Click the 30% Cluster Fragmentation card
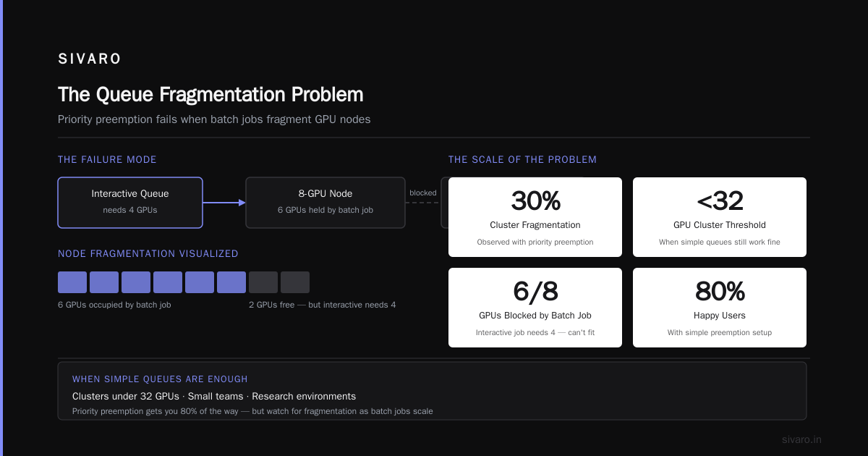This screenshot has width=868, height=456. tap(535, 217)
